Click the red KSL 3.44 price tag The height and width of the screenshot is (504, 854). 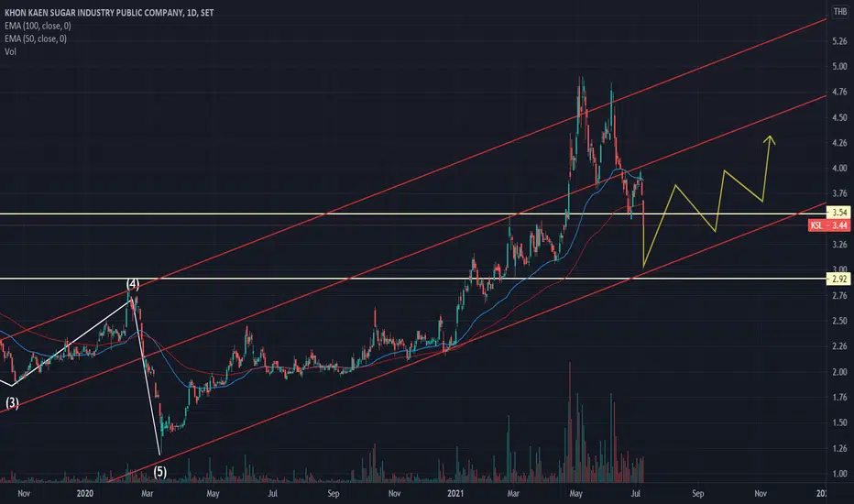[x=829, y=225]
